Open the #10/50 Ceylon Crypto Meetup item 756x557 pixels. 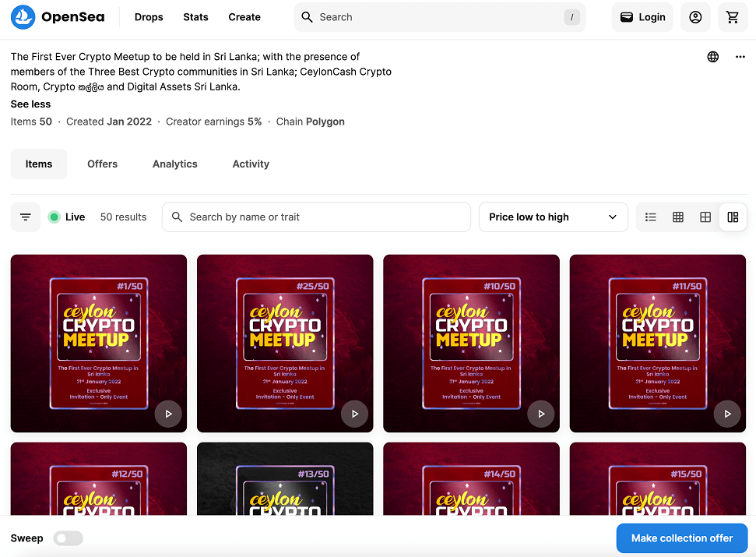pos(471,344)
